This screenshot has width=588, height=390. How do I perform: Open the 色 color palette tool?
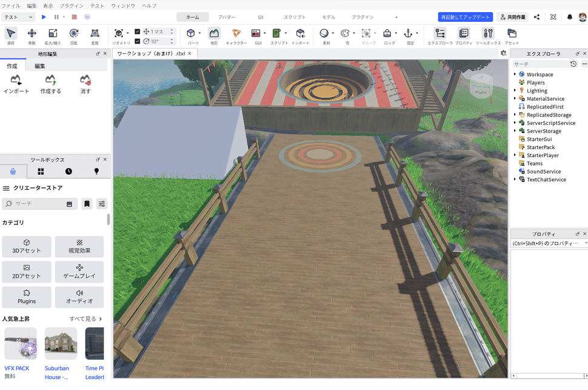(x=345, y=33)
